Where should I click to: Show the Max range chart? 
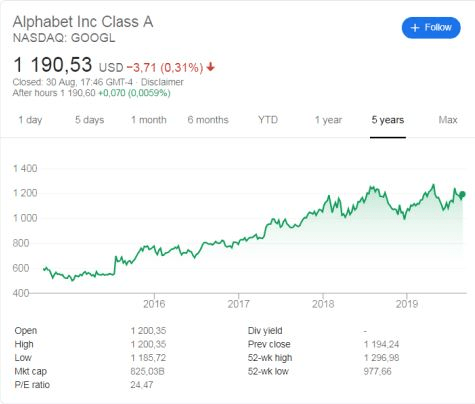pyautogui.click(x=448, y=120)
